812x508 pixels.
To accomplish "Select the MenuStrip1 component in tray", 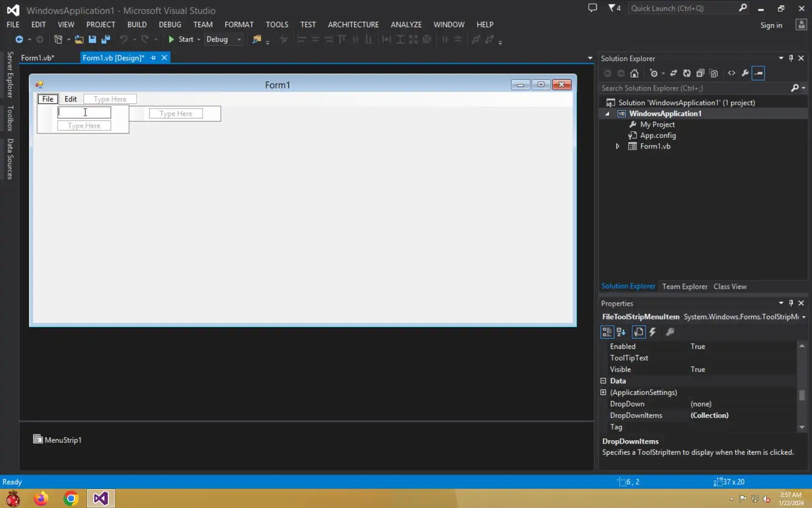I will pos(57,440).
